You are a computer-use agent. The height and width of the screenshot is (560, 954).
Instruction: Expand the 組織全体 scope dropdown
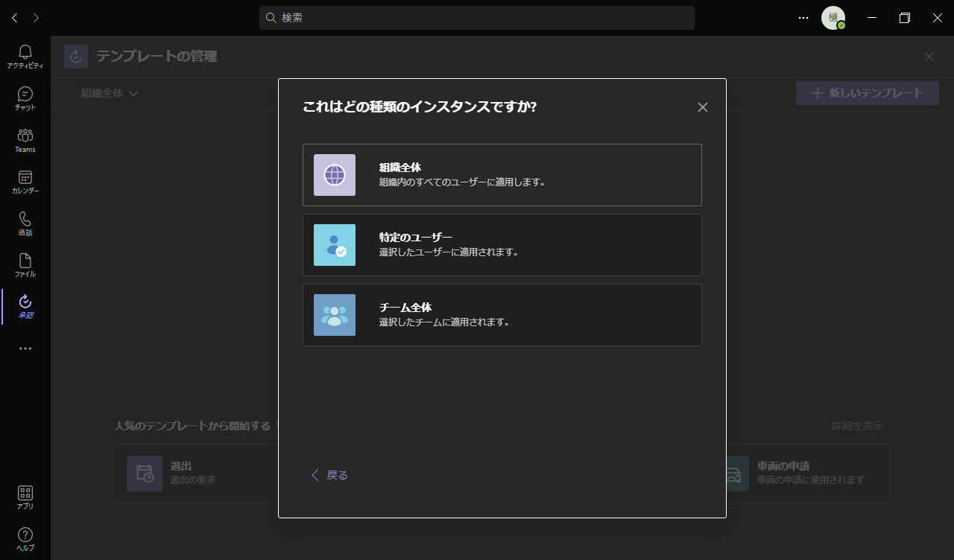coord(110,93)
